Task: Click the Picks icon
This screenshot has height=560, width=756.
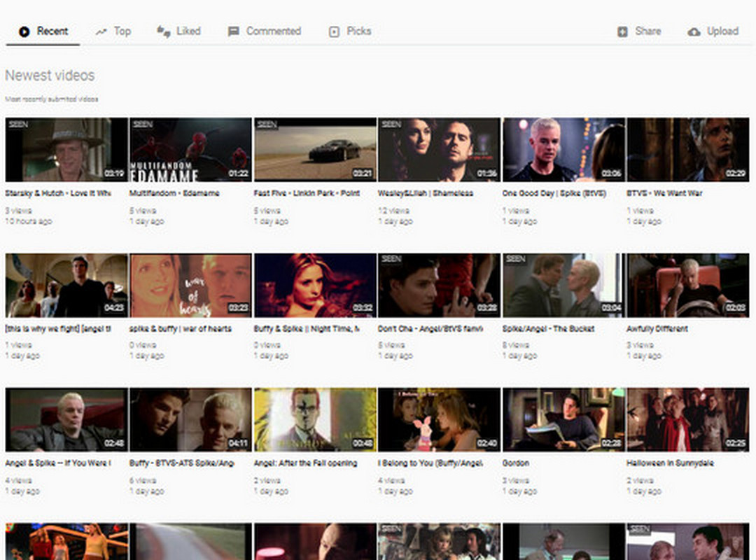Action: click(x=335, y=31)
